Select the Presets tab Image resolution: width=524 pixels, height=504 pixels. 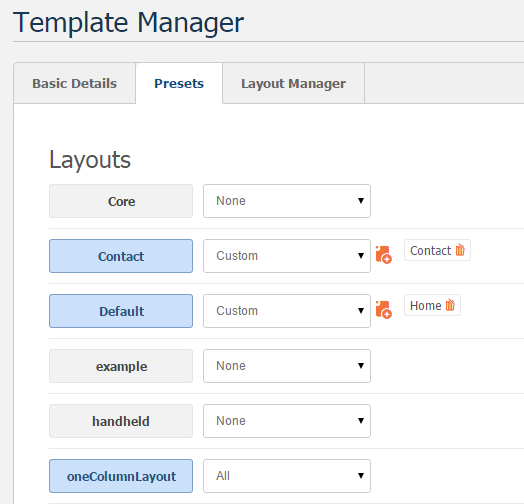pyautogui.click(x=179, y=84)
